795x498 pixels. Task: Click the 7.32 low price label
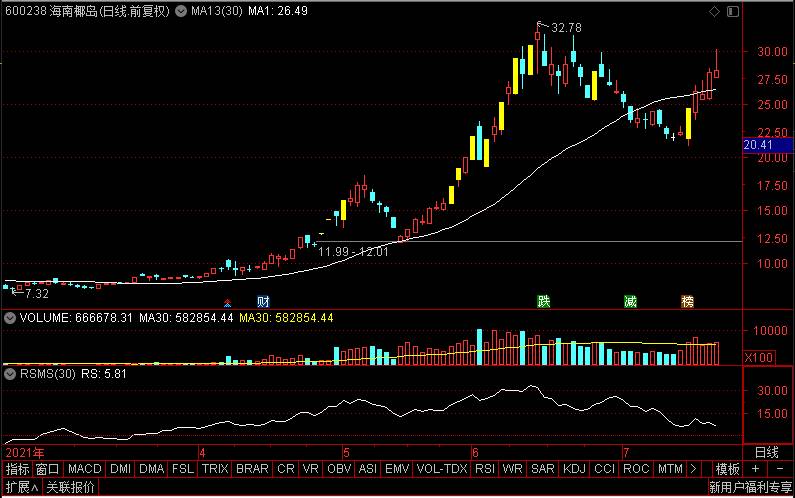pos(37,294)
